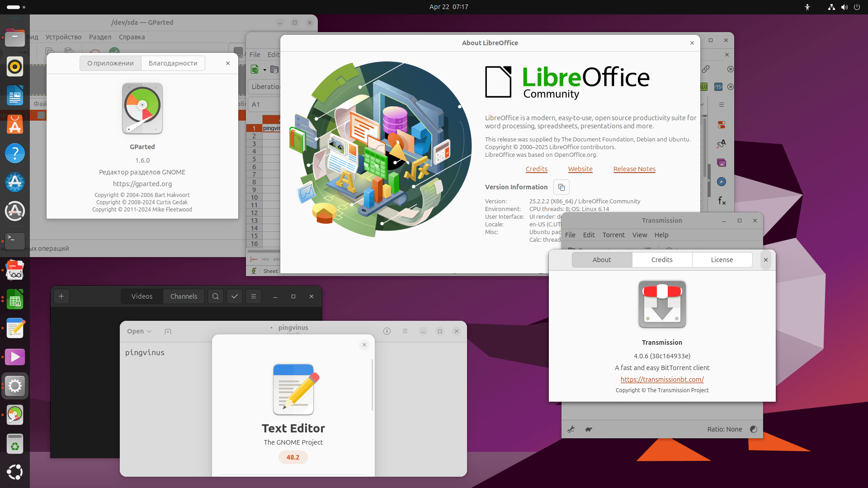Click the 48.2 version badge
868x488 pixels.
coord(293,457)
